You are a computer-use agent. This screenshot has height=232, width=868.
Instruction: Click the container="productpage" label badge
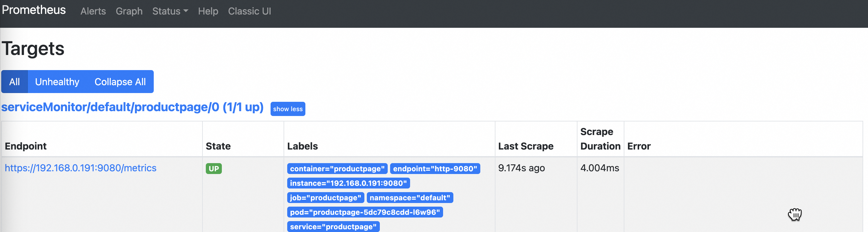337,169
